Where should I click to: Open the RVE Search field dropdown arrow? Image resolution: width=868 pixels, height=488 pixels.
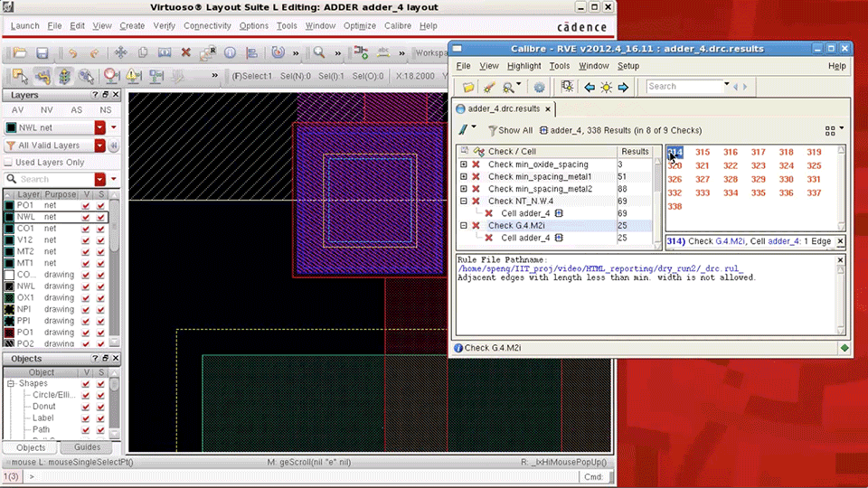726,85
